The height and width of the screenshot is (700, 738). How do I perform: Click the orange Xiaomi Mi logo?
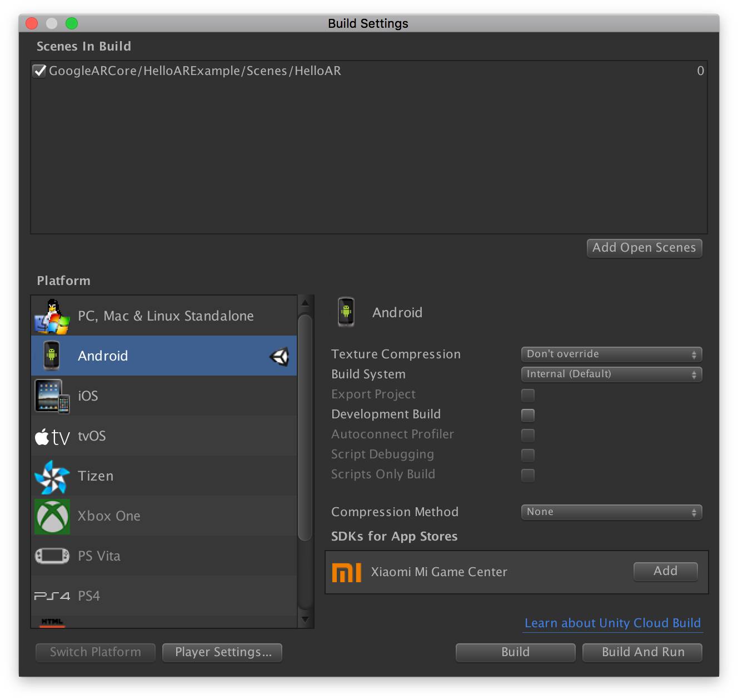point(346,572)
